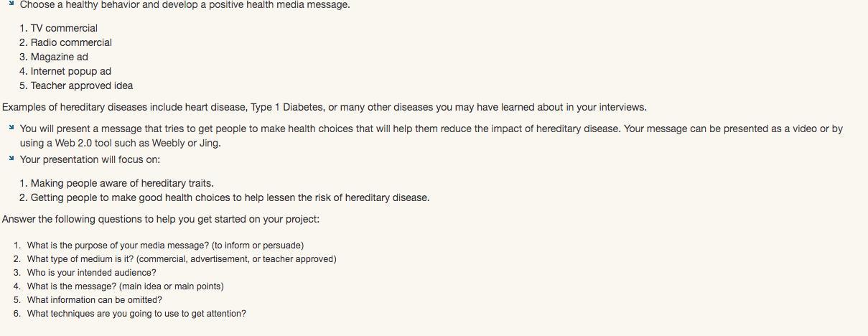The image size is (868, 336).
Task: Click the arrow bullet beside 'You will present a message'
Action: coord(11,127)
